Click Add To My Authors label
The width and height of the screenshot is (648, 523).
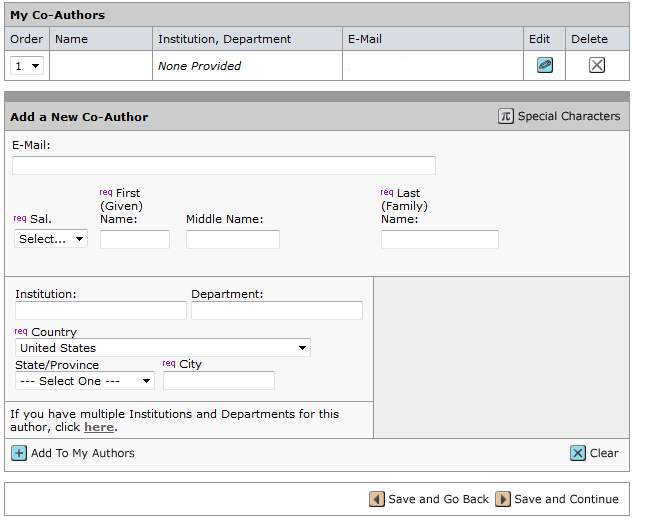83,453
